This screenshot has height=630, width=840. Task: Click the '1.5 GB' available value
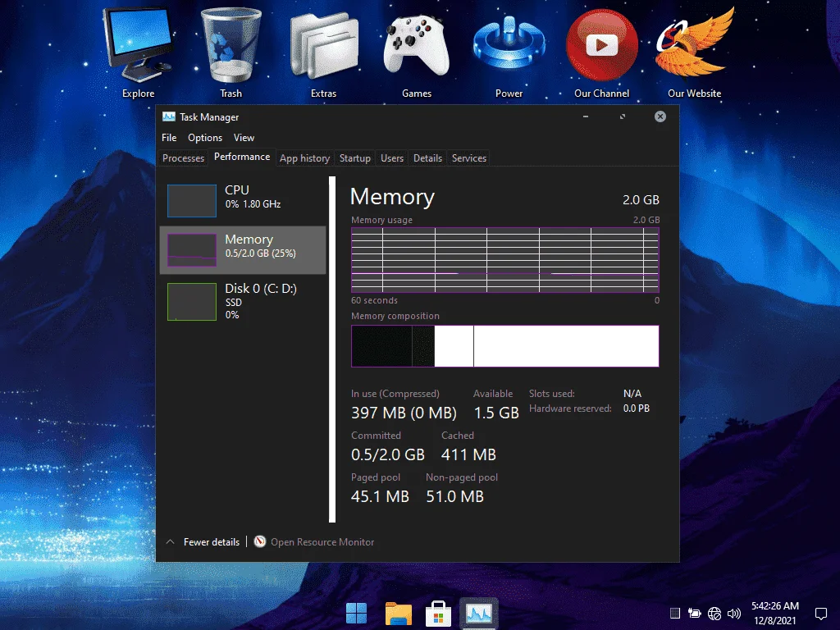click(496, 413)
